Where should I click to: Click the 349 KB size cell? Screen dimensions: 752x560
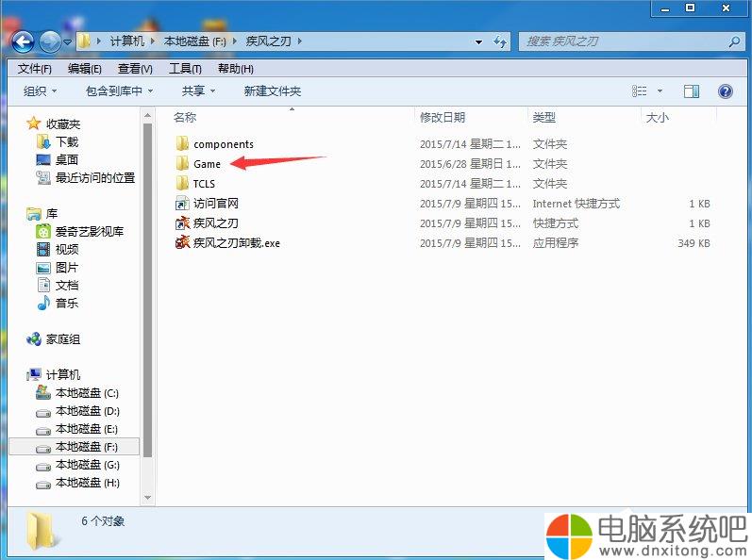(x=694, y=243)
